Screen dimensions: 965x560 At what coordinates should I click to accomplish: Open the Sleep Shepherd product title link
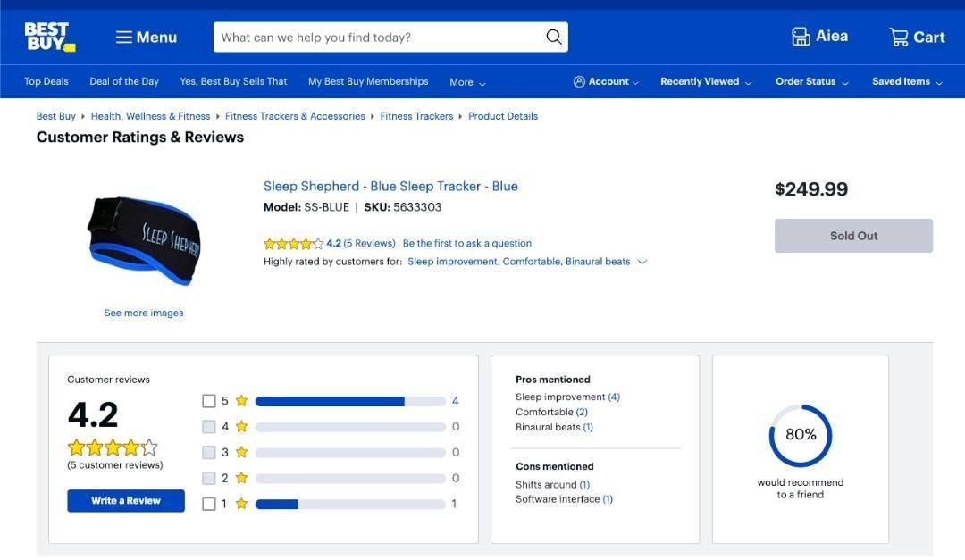point(390,187)
